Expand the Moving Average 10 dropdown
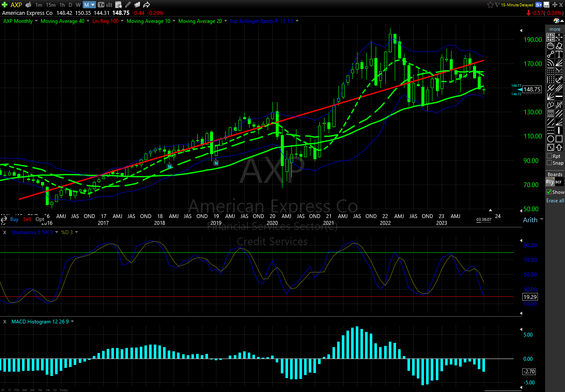 coord(174,21)
